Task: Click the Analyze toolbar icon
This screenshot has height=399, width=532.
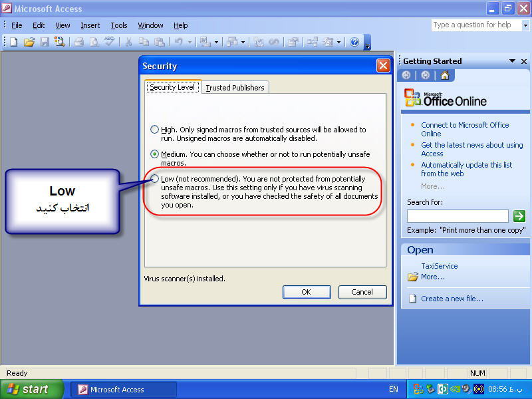Action: (x=232, y=42)
